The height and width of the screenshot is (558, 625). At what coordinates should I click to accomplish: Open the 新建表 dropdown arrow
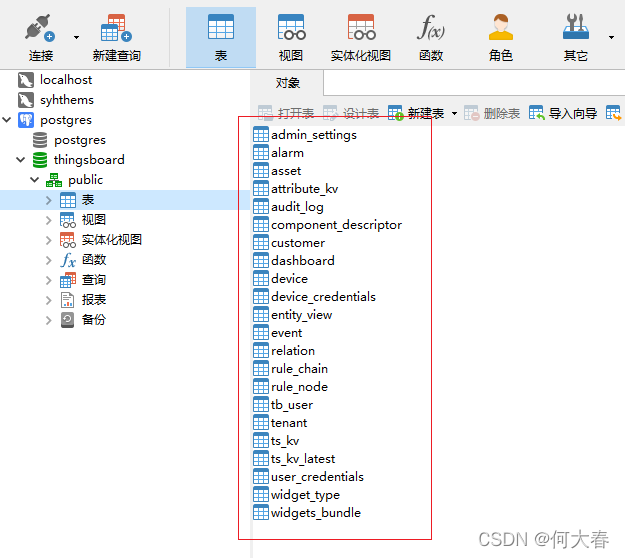point(454,114)
